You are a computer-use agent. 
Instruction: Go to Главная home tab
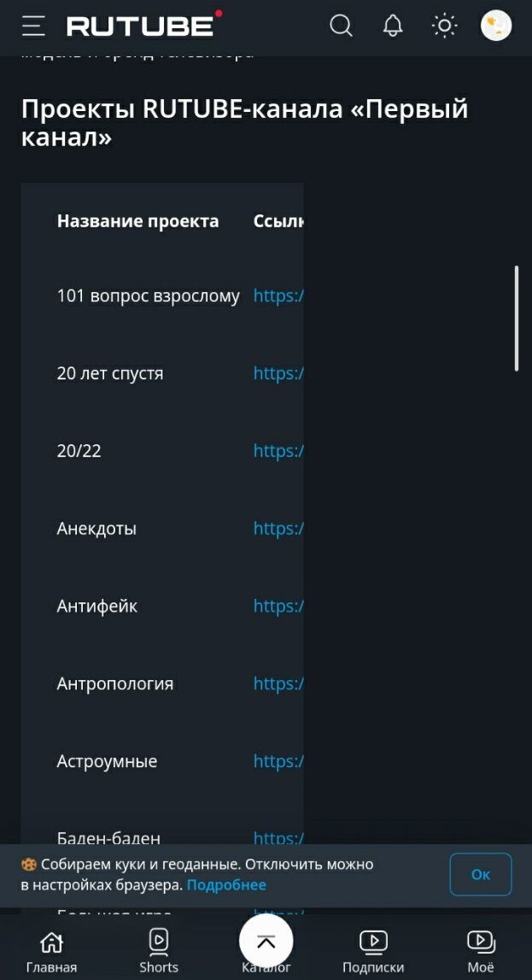point(51,952)
